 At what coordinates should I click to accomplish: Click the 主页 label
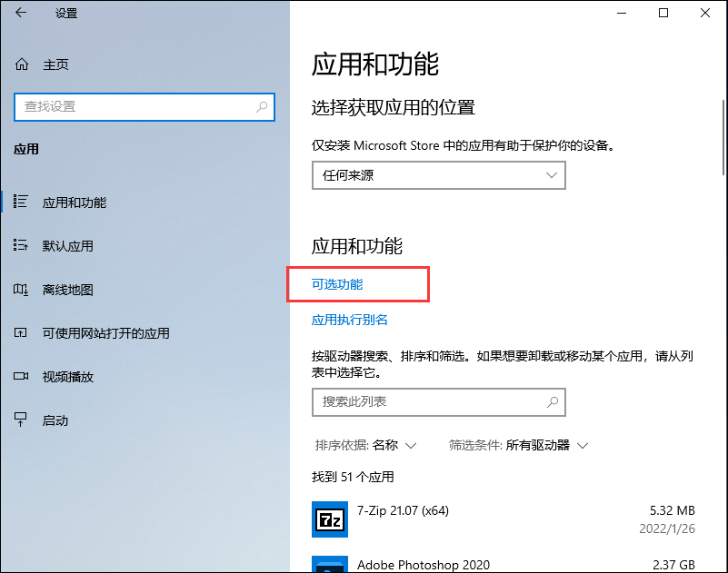pos(55,64)
